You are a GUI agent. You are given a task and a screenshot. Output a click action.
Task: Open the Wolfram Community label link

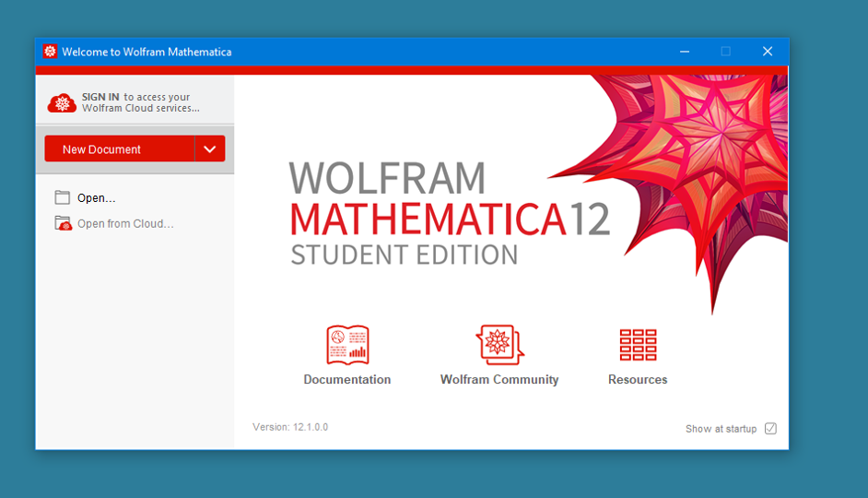point(499,379)
